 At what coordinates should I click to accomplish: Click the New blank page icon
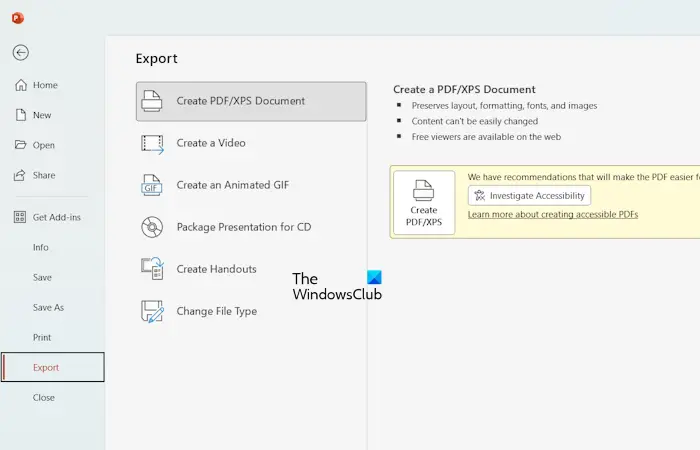[21, 115]
